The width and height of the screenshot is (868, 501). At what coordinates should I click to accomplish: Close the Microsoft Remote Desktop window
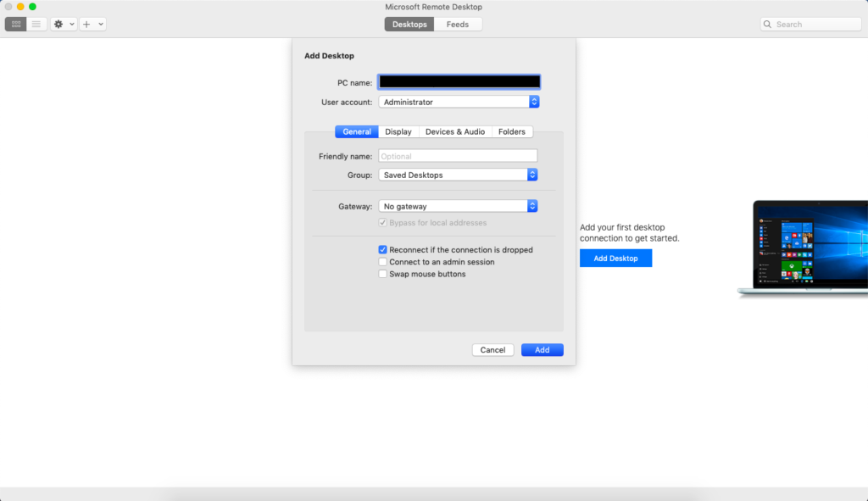point(8,7)
